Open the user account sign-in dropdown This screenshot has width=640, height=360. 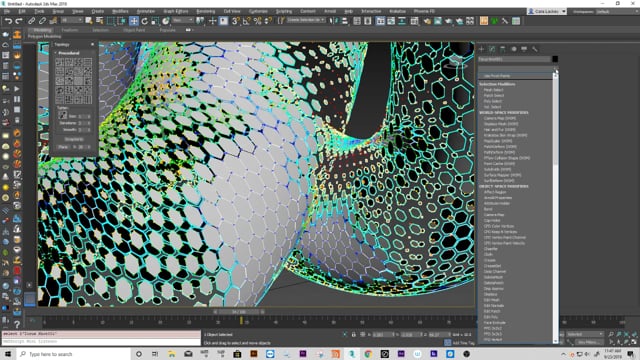click(x=547, y=11)
